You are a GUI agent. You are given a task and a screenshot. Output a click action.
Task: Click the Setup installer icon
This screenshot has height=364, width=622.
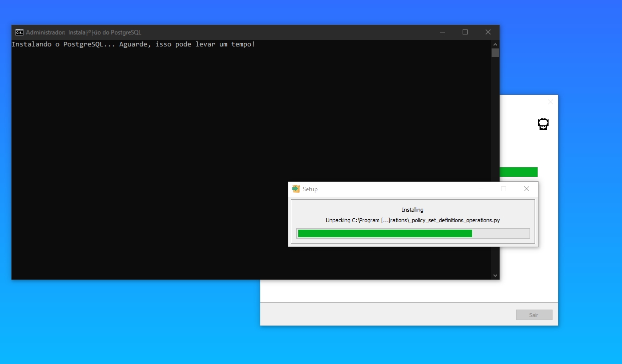296,189
